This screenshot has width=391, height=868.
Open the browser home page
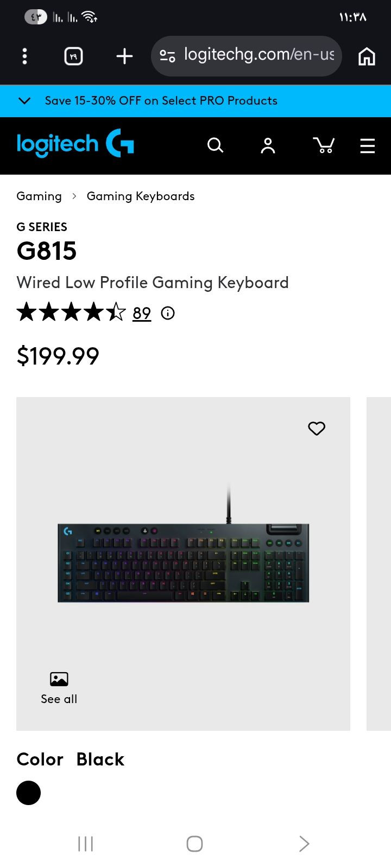click(367, 56)
